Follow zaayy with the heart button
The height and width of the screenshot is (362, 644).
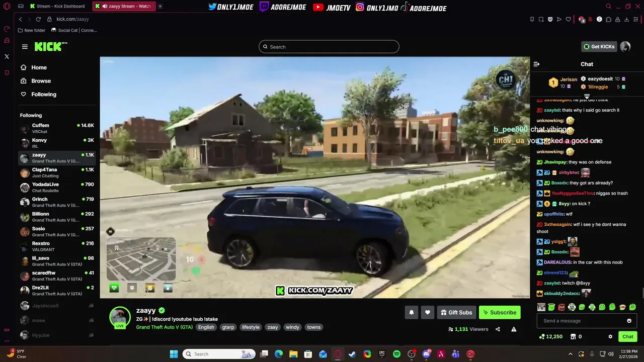tap(428, 312)
